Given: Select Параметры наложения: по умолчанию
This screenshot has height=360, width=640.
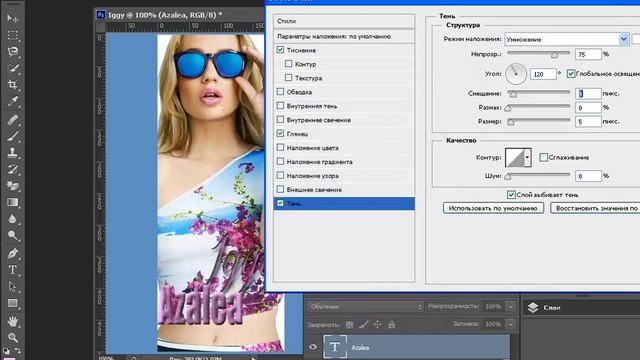Looking at the screenshot, I should coord(344,36).
